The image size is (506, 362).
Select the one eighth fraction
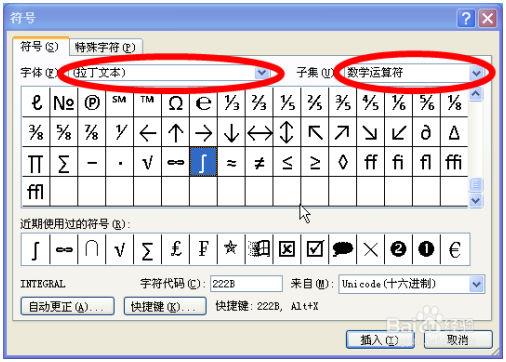point(454,102)
